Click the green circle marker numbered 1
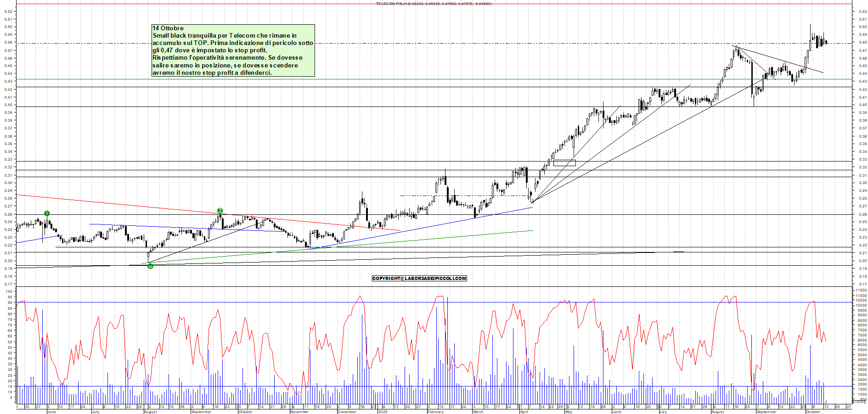868x414 pixels. point(47,213)
